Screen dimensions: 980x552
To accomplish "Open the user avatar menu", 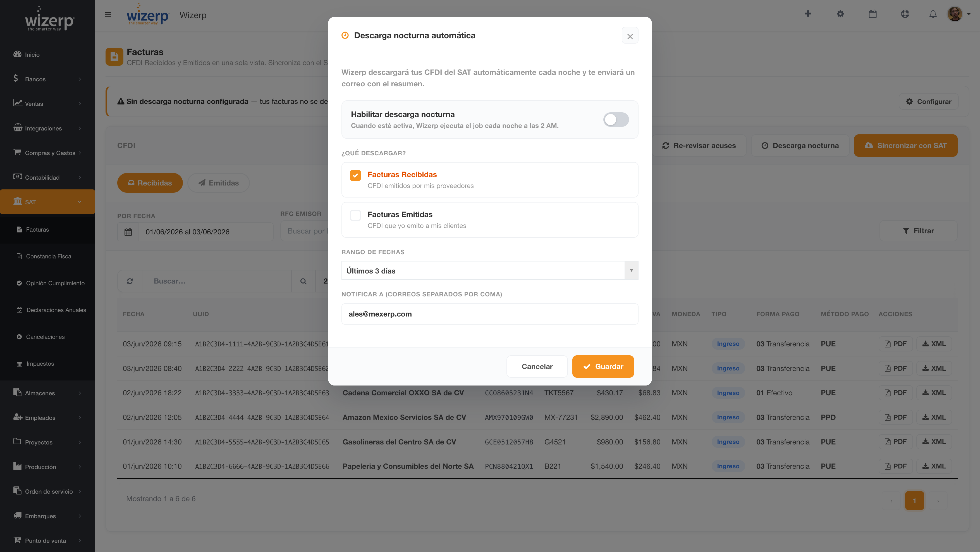I will tap(959, 14).
